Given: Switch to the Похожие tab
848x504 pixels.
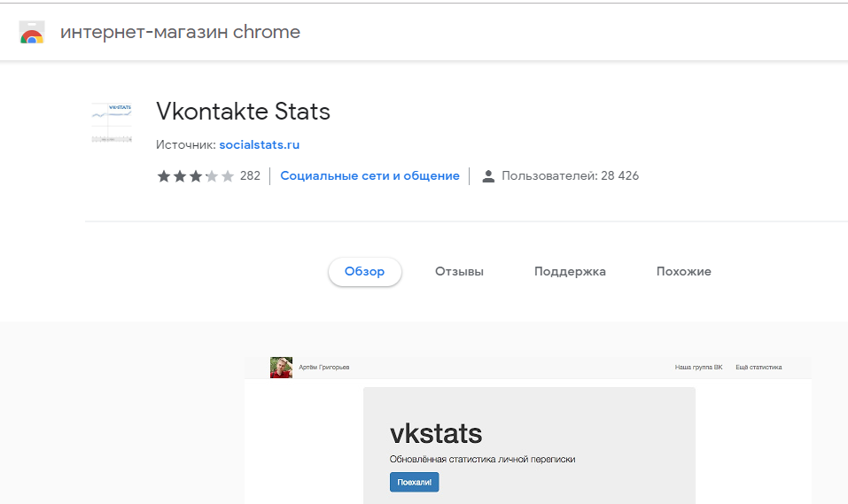Looking at the screenshot, I should 683,271.
